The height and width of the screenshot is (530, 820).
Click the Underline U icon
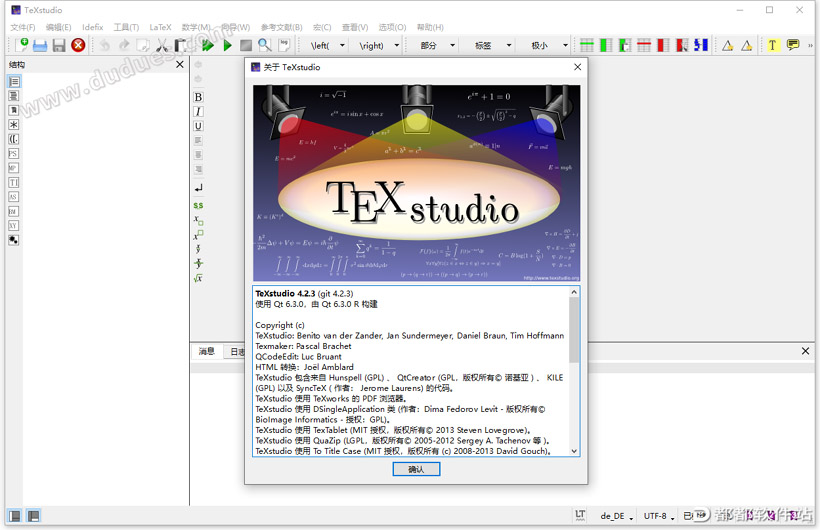pos(198,126)
